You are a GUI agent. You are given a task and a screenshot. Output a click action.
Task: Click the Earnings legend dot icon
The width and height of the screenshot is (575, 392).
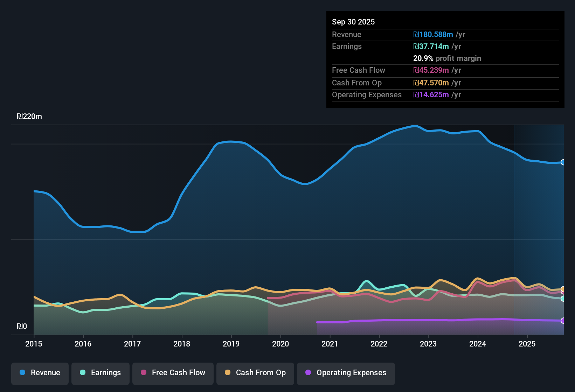coord(83,373)
